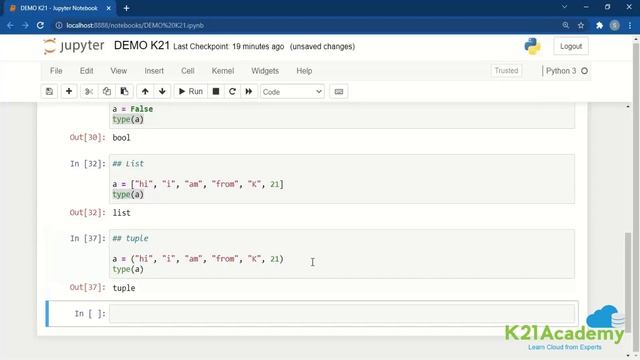Restart kernel and run all with fast-forward icon

click(x=249, y=91)
